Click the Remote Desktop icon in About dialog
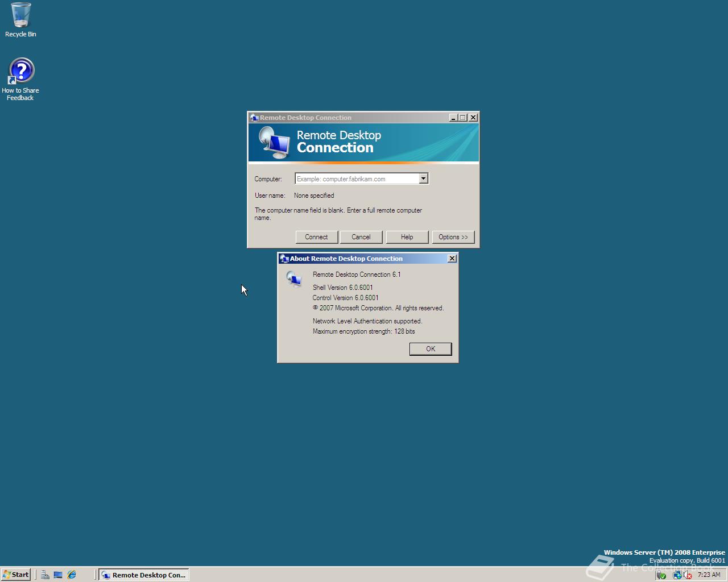 [x=294, y=279]
